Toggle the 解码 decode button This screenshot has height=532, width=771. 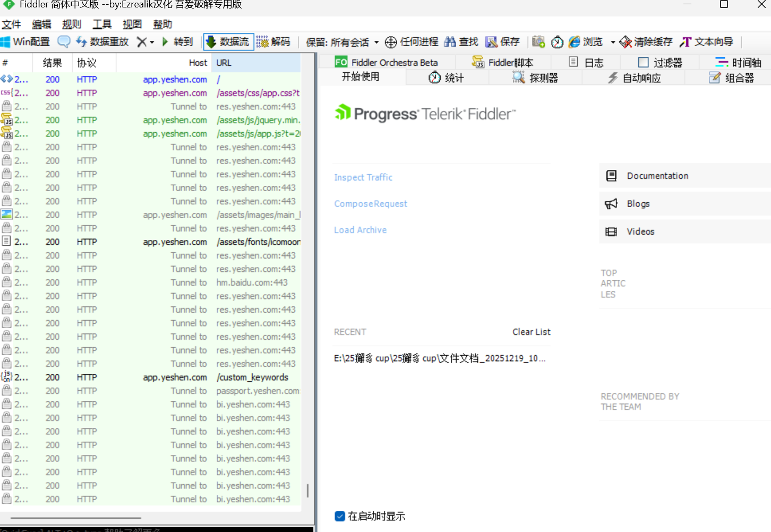[x=273, y=42]
